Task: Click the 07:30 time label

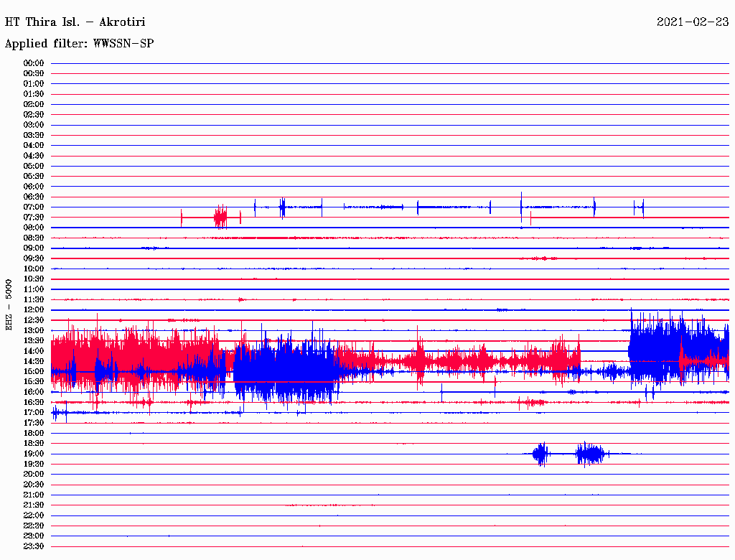Action: (34, 218)
